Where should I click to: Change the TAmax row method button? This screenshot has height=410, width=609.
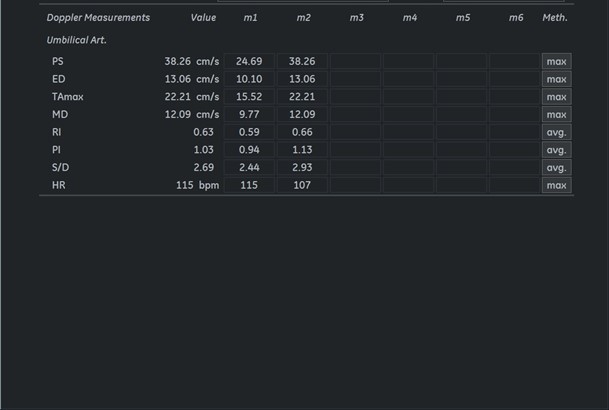coord(557,97)
